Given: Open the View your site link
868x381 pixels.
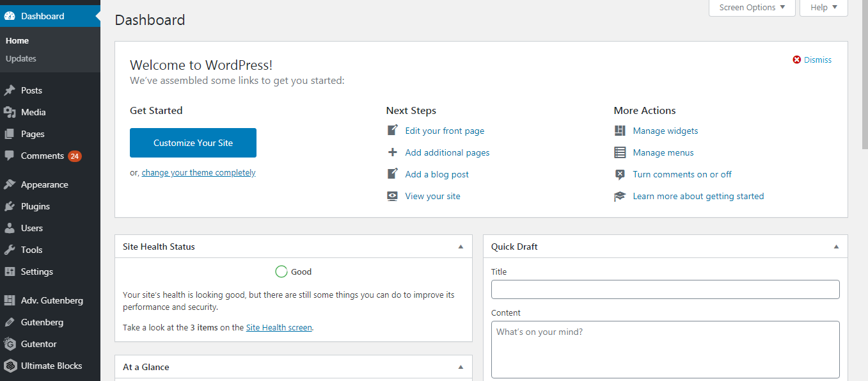Looking at the screenshot, I should pyautogui.click(x=432, y=196).
